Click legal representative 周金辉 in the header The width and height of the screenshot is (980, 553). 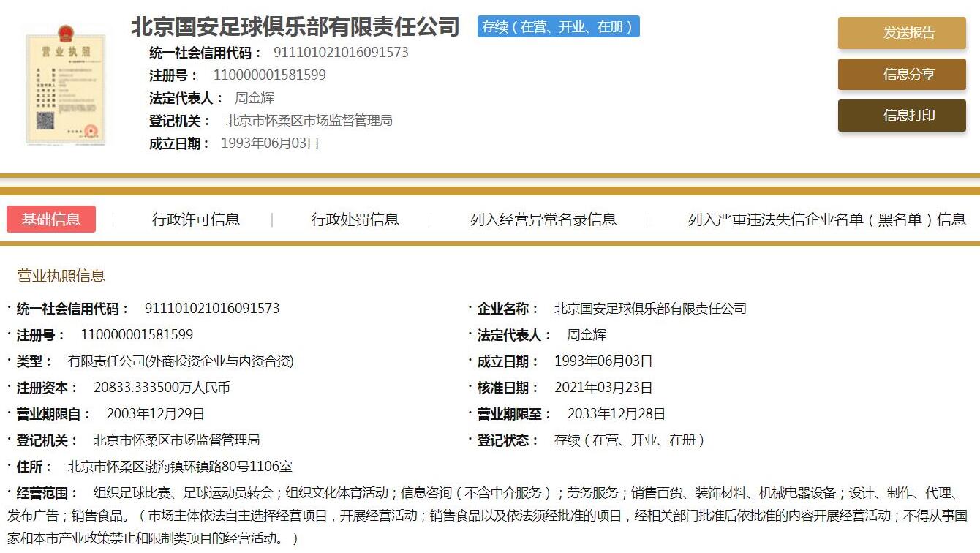coord(254,98)
